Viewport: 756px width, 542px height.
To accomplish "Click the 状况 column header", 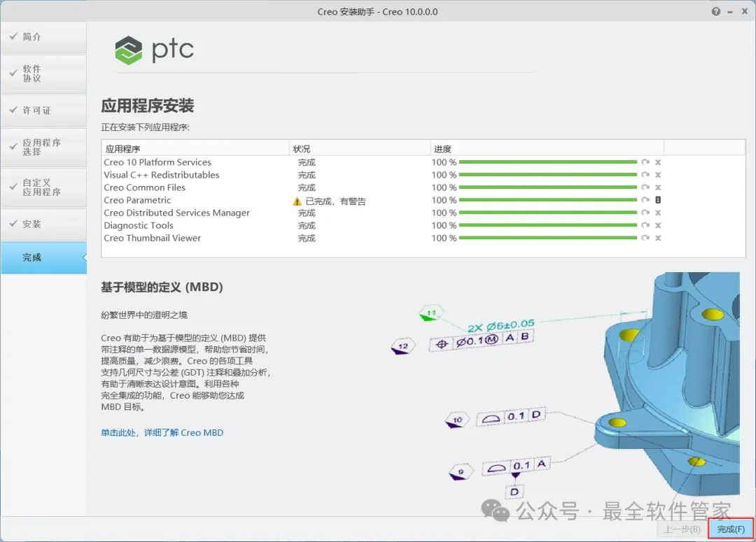I will (360, 149).
